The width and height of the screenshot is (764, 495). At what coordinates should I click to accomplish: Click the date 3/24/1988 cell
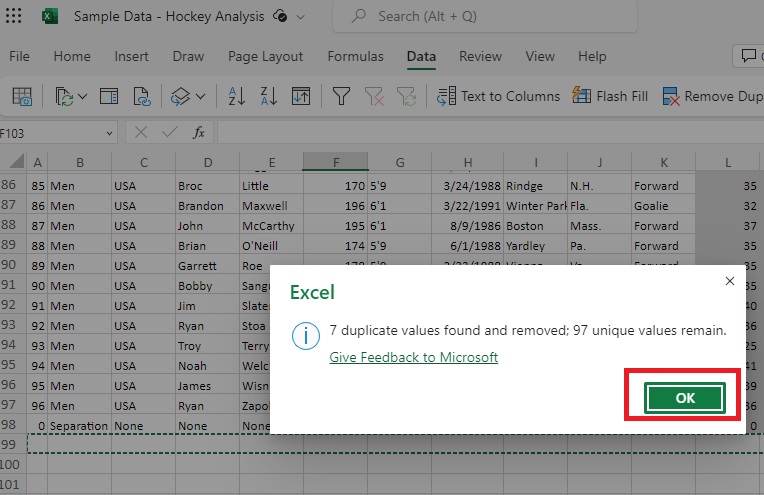(x=467, y=186)
